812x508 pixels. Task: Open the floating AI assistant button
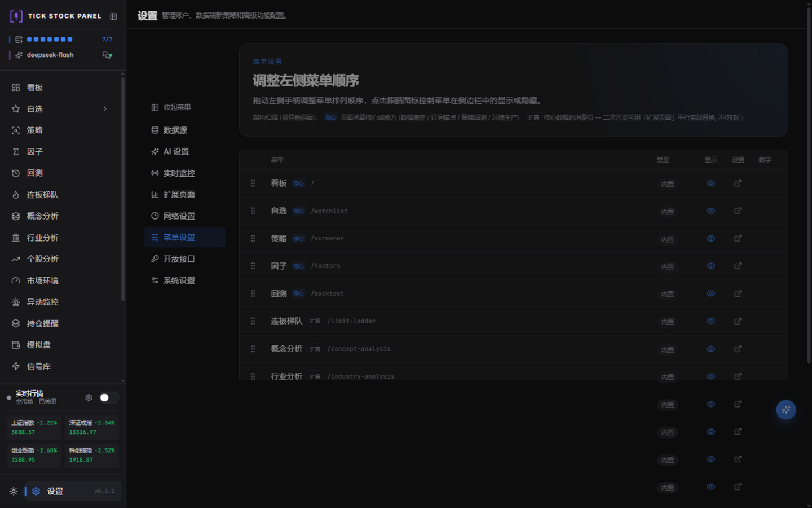[785, 410]
